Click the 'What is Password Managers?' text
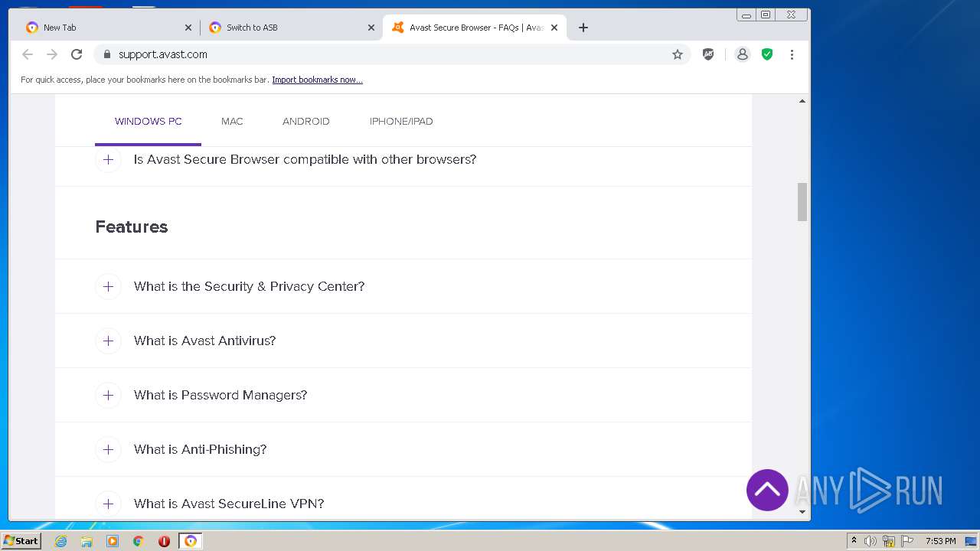The width and height of the screenshot is (980, 551). coord(220,395)
